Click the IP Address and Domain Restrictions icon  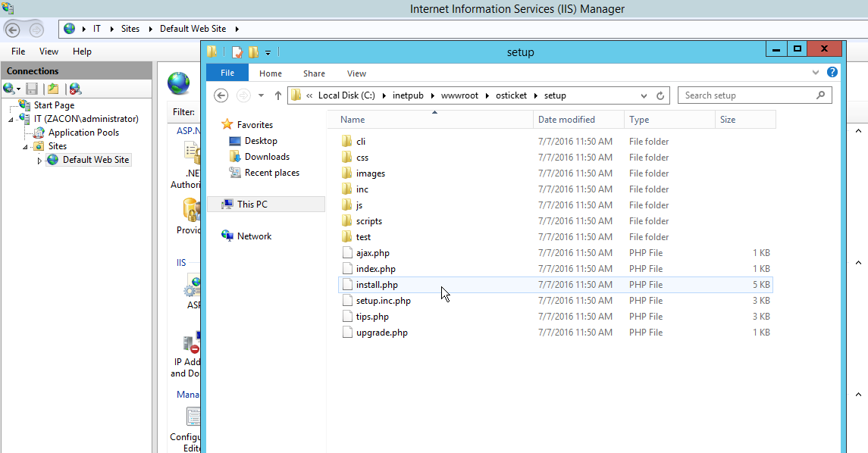[x=191, y=343]
